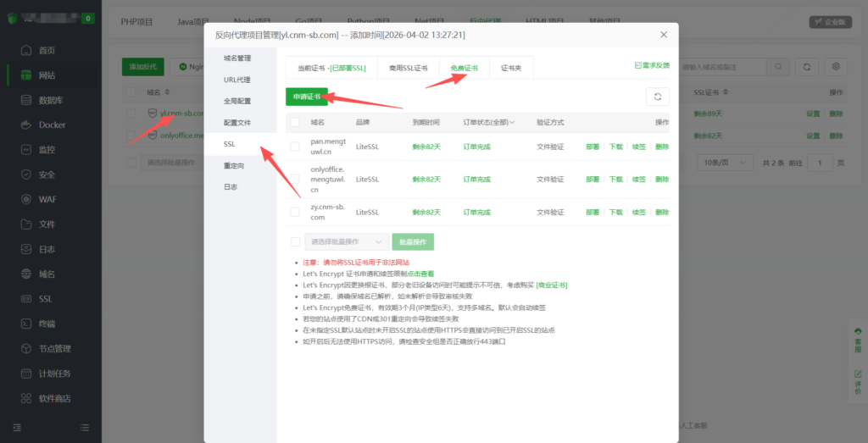
Task: Click the 批量操作 button
Action: (413, 241)
